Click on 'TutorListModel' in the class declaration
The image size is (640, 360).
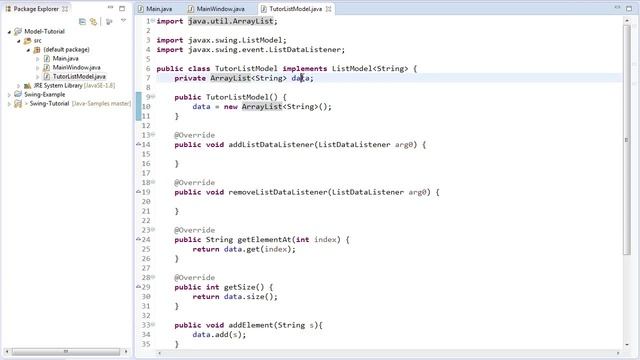(246, 69)
